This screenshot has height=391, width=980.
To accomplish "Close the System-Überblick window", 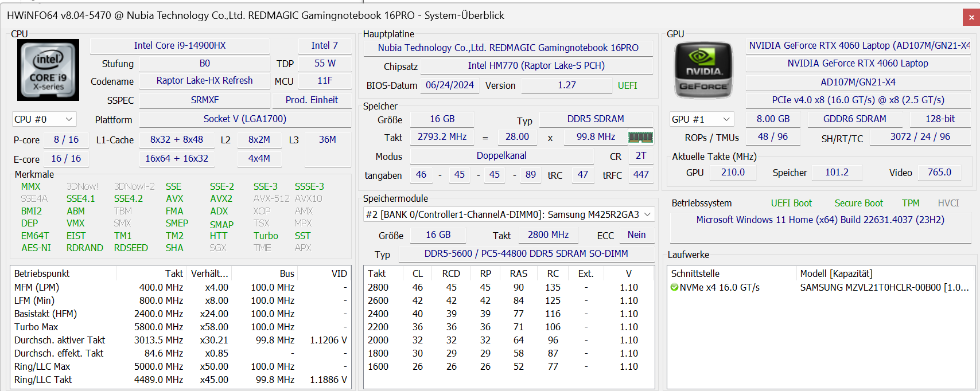I will pos(971,17).
